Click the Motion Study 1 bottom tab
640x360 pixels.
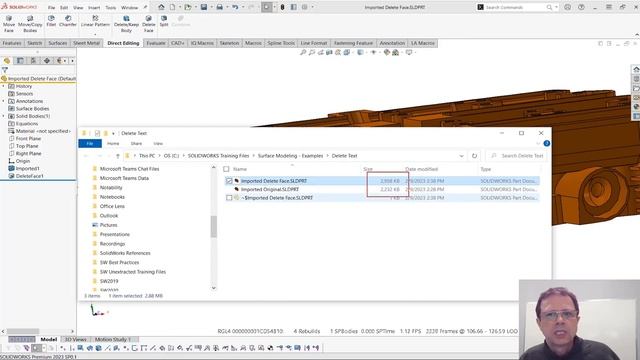(x=113, y=339)
